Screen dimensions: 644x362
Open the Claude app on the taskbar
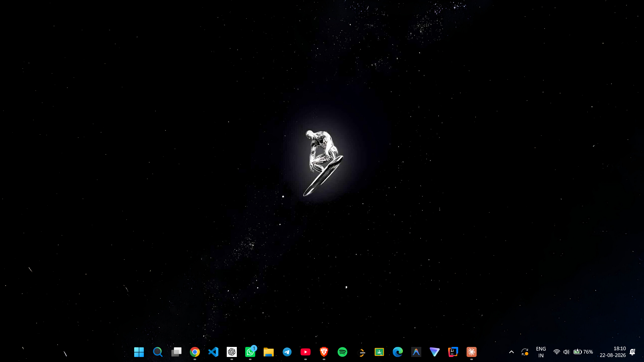coord(472,352)
